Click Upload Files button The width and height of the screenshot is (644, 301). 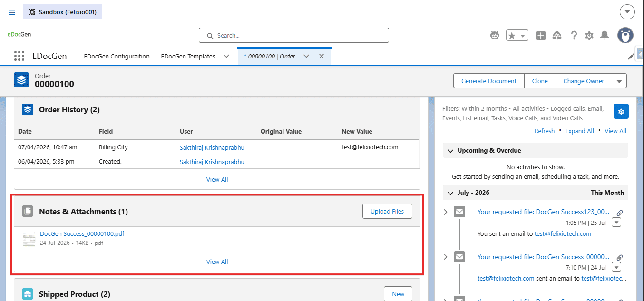[x=387, y=211]
